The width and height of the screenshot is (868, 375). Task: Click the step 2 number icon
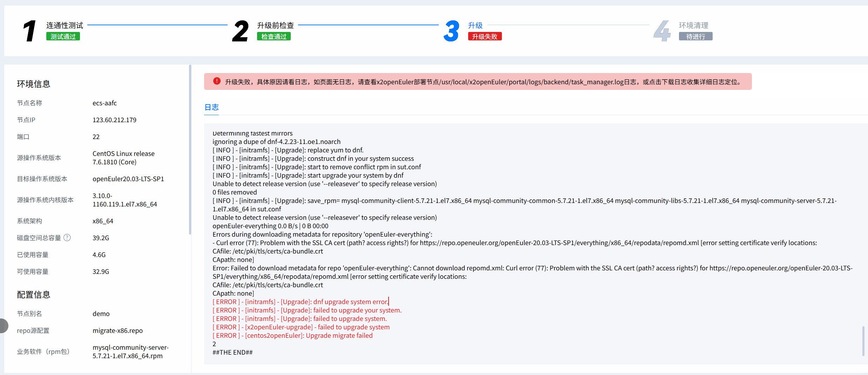coord(240,31)
